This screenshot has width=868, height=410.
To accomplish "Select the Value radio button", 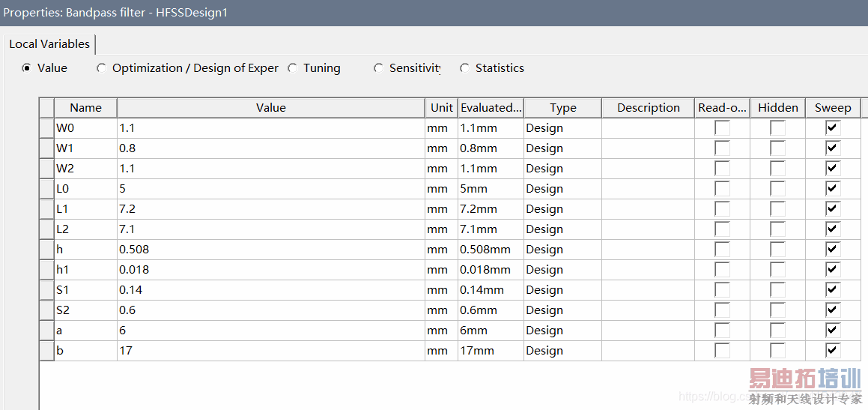I will pyautogui.click(x=27, y=68).
